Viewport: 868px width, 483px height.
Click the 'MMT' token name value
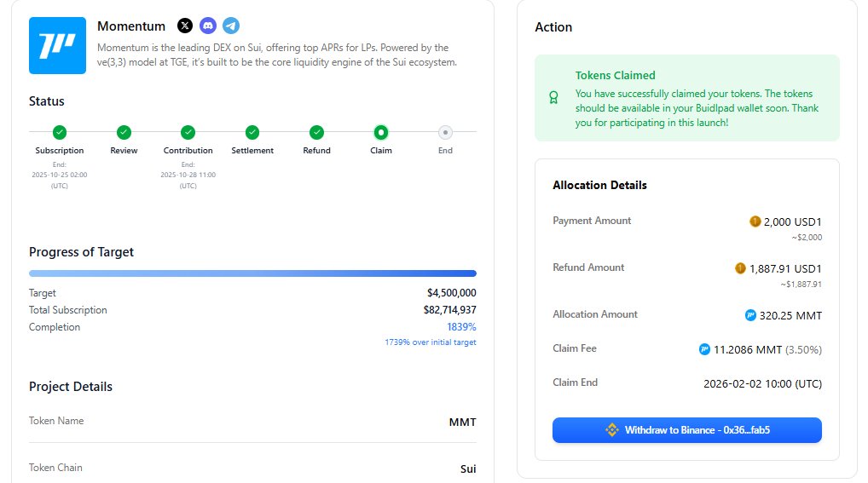coord(463,423)
